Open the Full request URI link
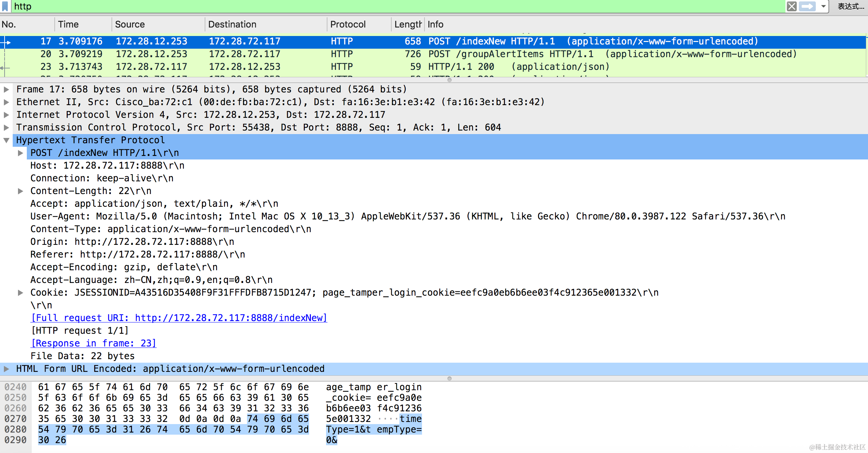The image size is (868, 453). point(179,318)
